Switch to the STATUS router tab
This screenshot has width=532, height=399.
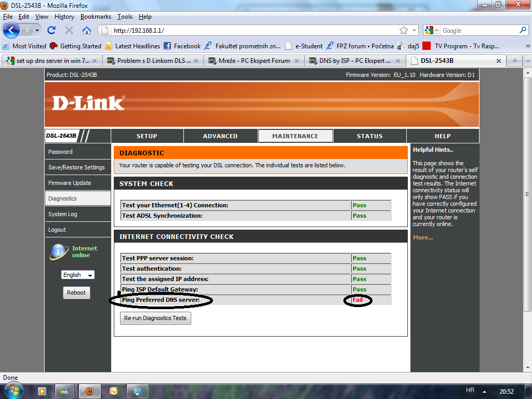tap(370, 136)
